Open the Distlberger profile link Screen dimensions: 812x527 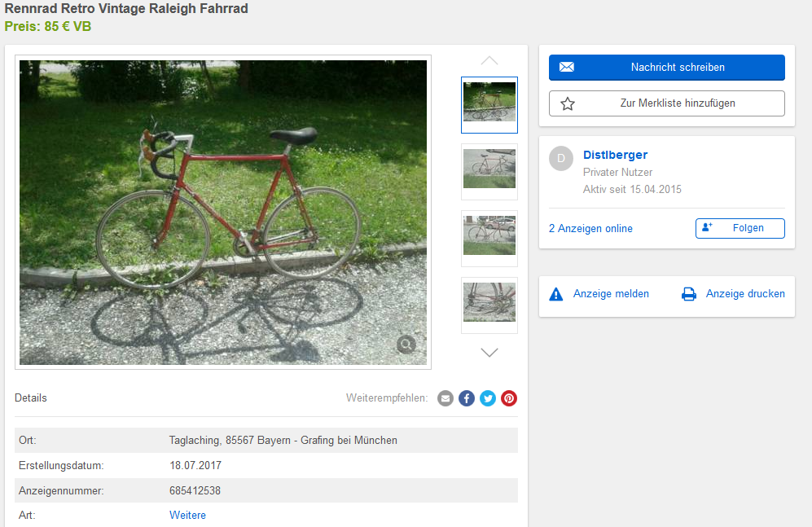click(615, 155)
